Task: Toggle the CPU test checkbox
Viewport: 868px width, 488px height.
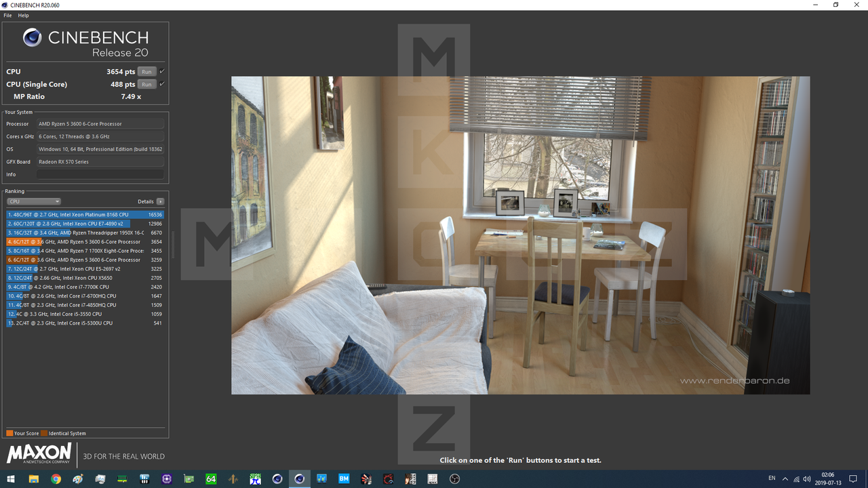Action: click(x=162, y=71)
